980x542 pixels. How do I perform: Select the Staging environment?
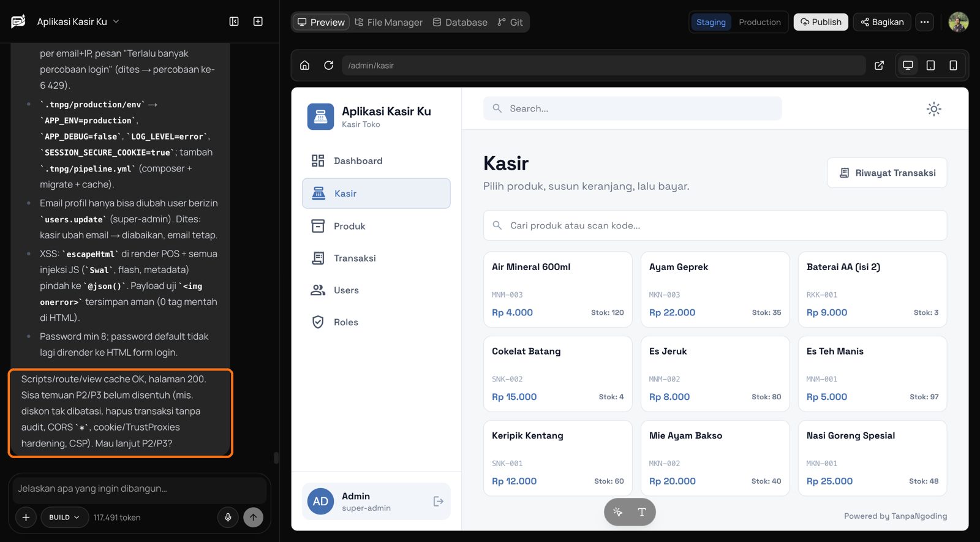[x=710, y=22]
